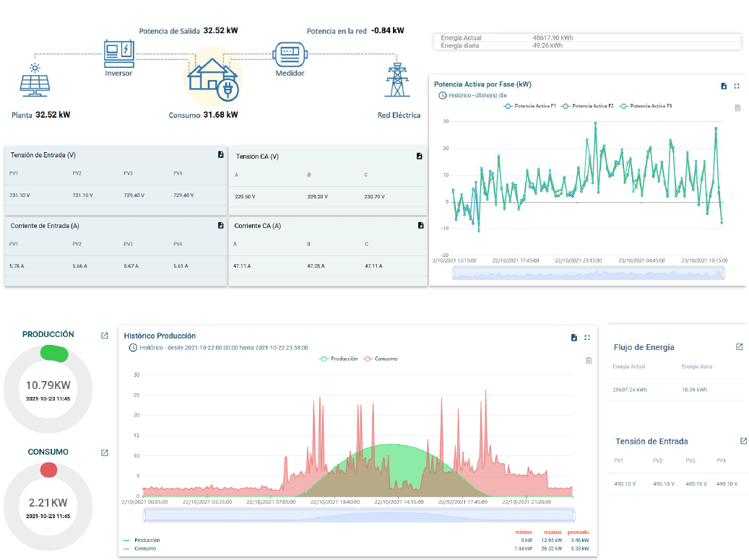749x560 pixels.
Task: Export the Corriente de Entrada (A) data
Action: (x=220, y=225)
